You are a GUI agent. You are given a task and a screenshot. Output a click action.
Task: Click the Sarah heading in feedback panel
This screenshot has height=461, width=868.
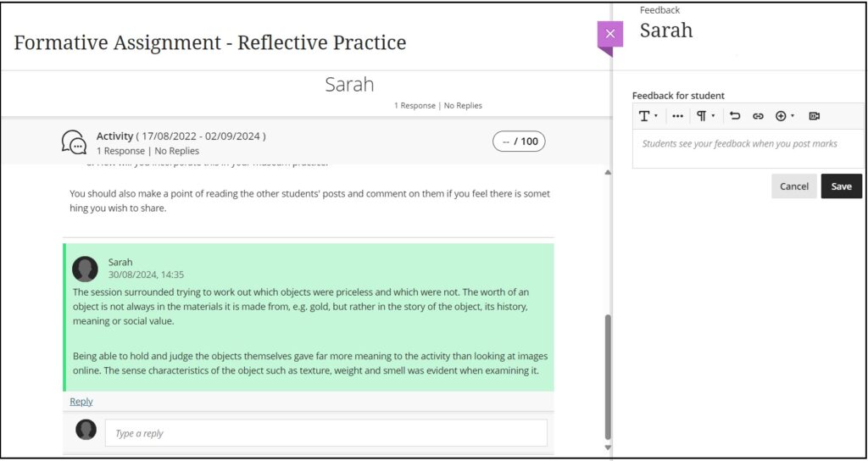pyautogui.click(x=666, y=30)
